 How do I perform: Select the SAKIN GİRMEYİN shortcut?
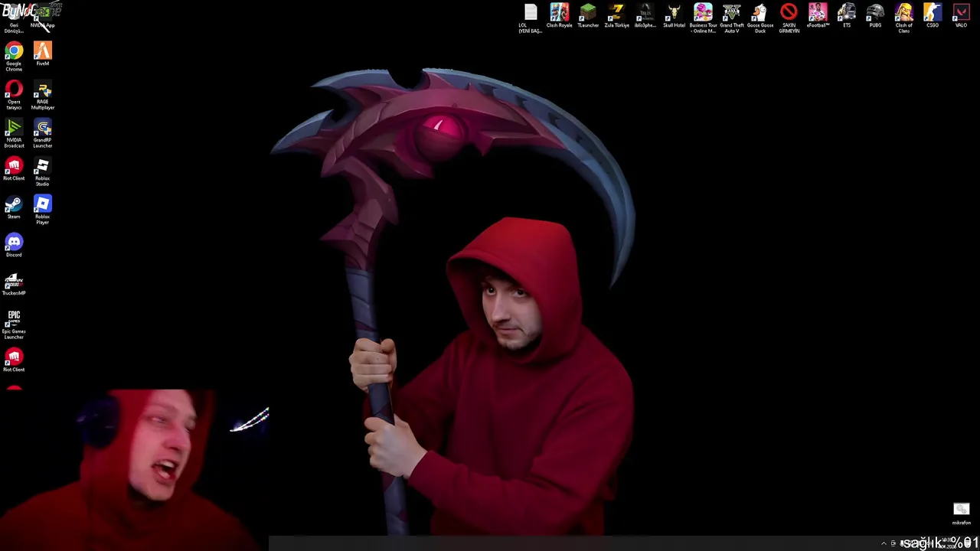tap(789, 17)
